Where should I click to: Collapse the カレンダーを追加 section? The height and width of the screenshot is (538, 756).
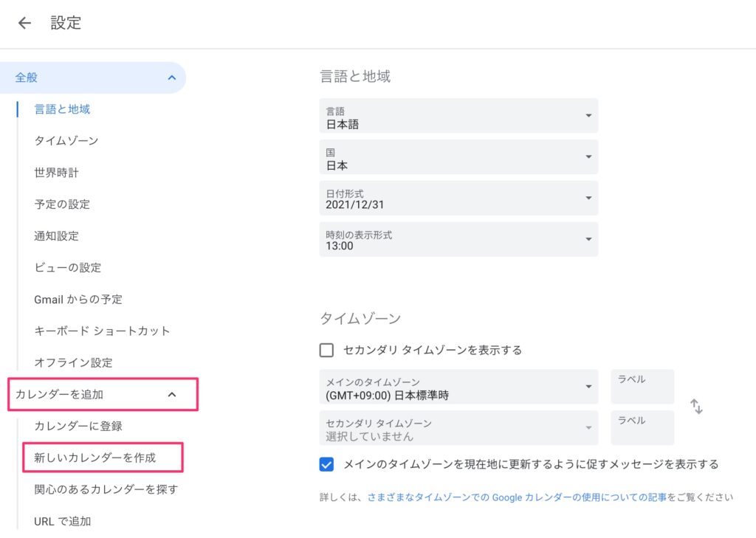pyautogui.click(x=171, y=395)
